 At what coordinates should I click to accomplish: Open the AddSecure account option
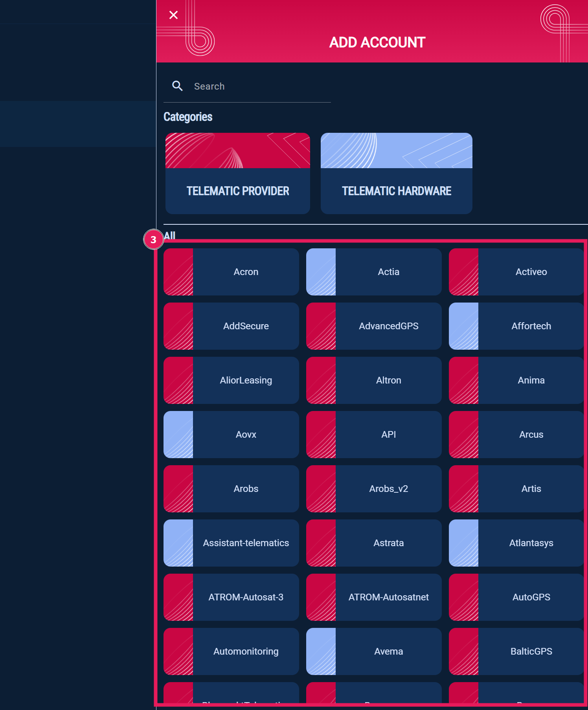(246, 326)
